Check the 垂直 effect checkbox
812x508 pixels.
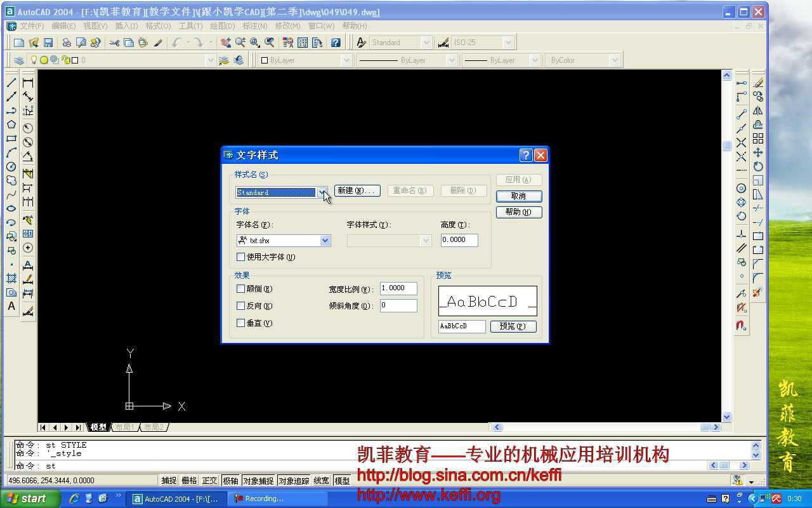click(x=241, y=323)
